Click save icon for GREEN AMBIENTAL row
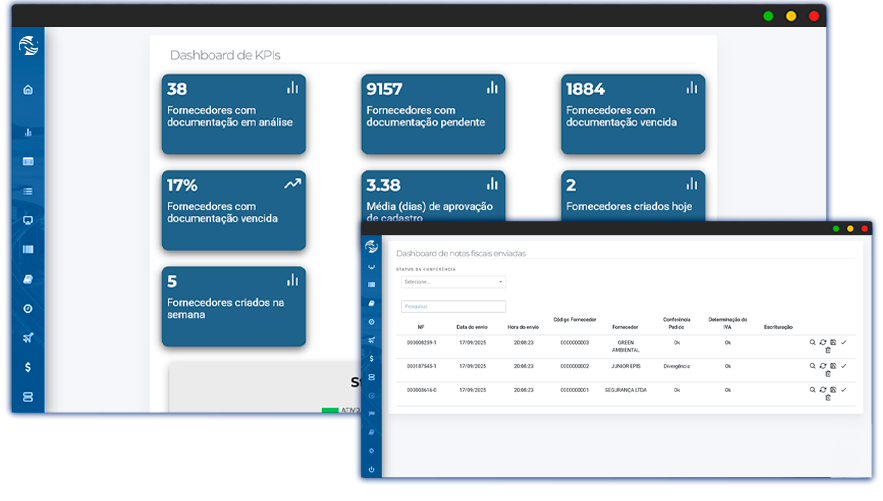883x501 pixels. pyautogui.click(x=833, y=342)
